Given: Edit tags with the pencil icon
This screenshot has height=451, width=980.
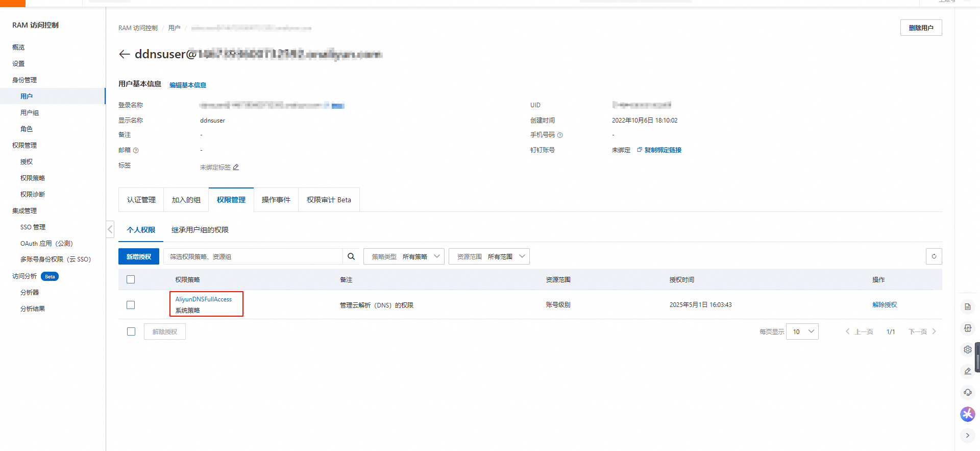Looking at the screenshot, I should (236, 167).
